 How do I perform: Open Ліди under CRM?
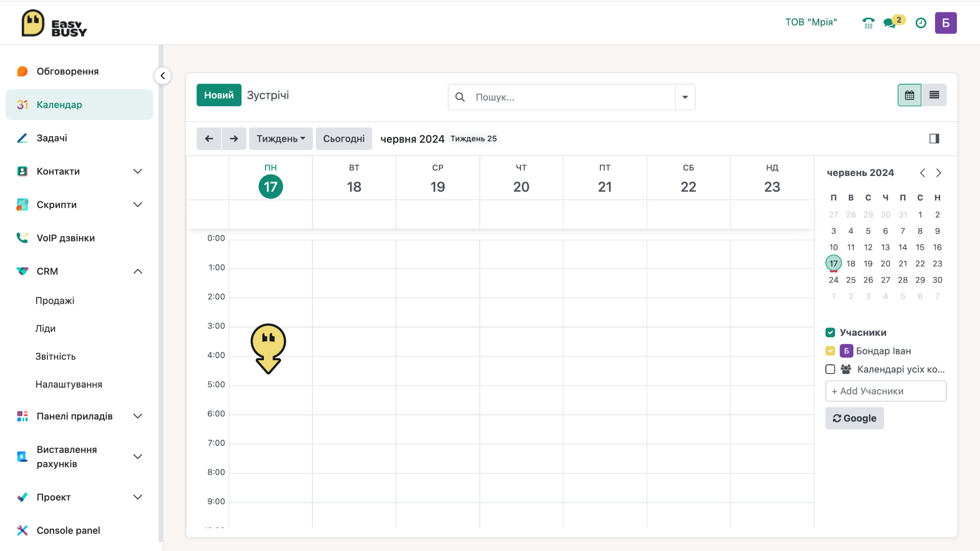point(45,329)
